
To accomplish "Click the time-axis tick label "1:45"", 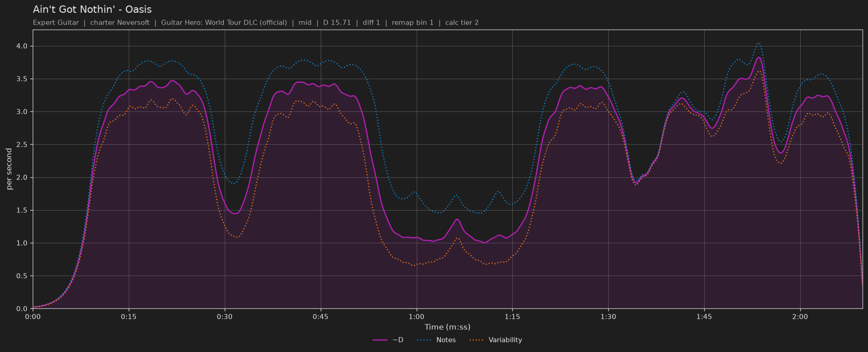I will [x=704, y=317].
